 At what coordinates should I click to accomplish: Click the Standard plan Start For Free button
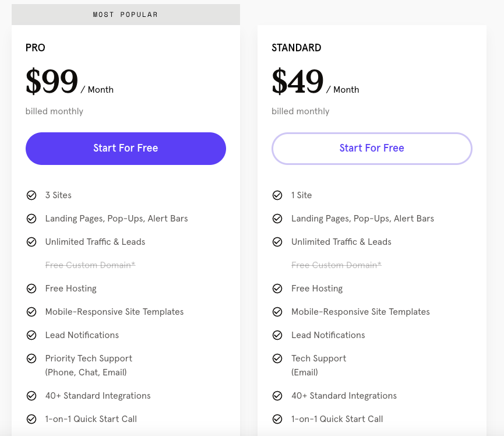(x=372, y=149)
